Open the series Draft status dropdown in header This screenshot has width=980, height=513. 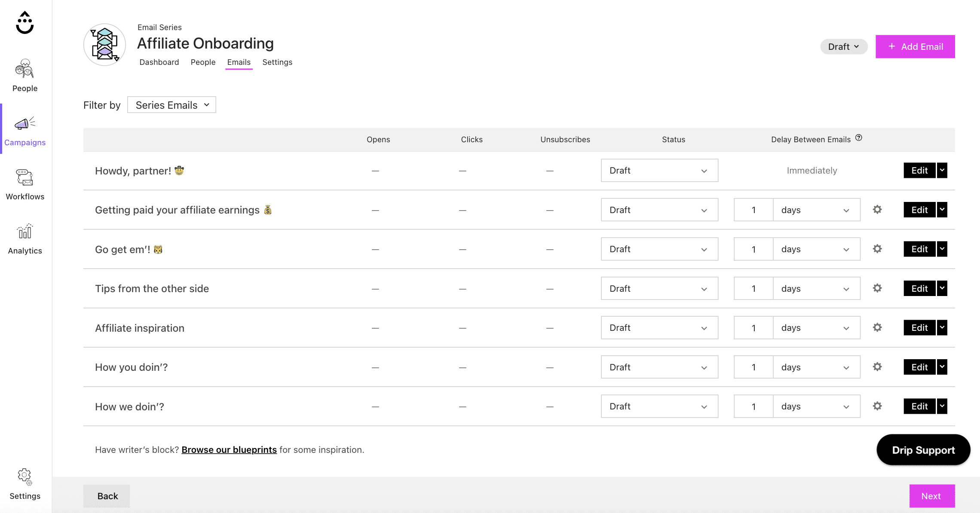(x=844, y=46)
